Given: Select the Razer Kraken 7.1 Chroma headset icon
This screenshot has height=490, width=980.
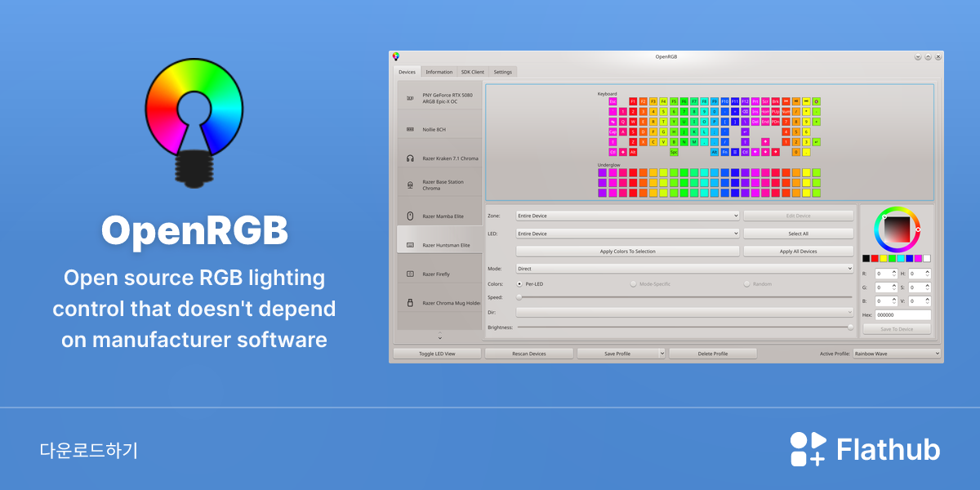Looking at the screenshot, I should [x=410, y=158].
